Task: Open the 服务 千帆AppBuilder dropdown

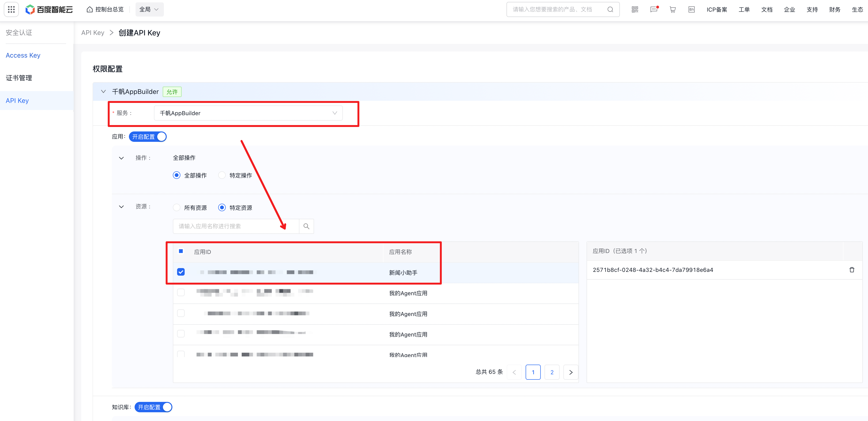Action: point(248,113)
